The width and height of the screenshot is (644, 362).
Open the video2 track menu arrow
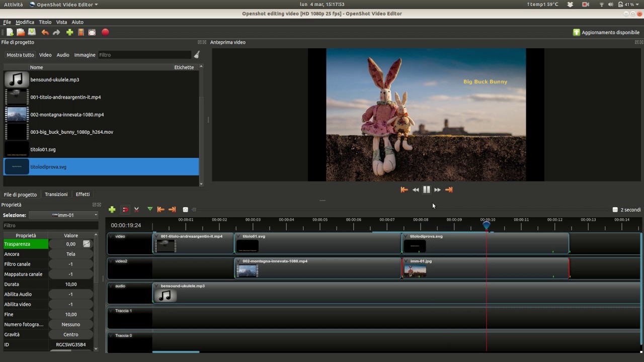point(111,261)
